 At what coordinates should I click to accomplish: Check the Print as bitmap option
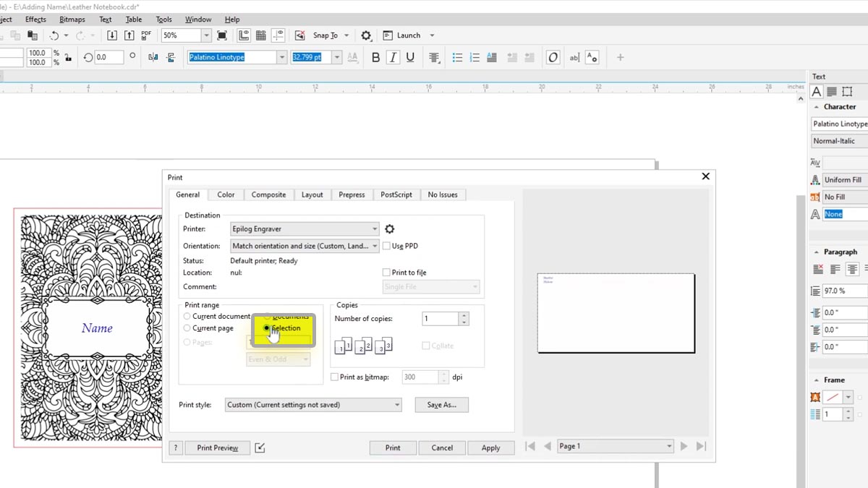(x=334, y=377)
